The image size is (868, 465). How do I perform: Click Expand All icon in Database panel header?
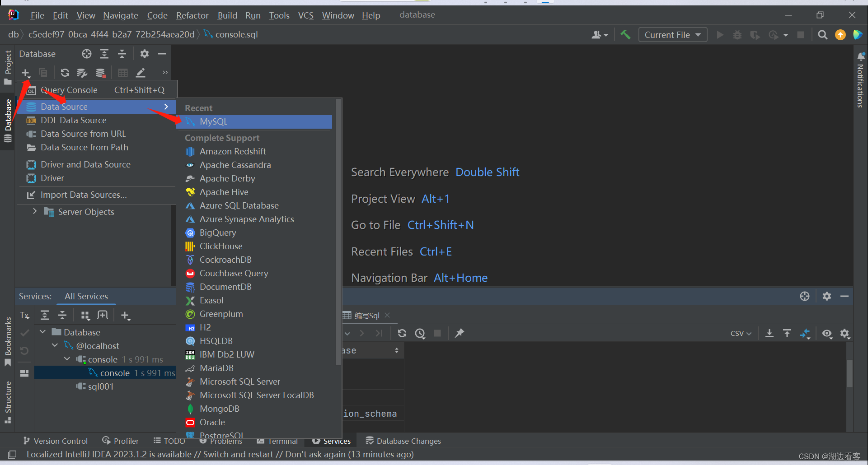pos(104,54)
